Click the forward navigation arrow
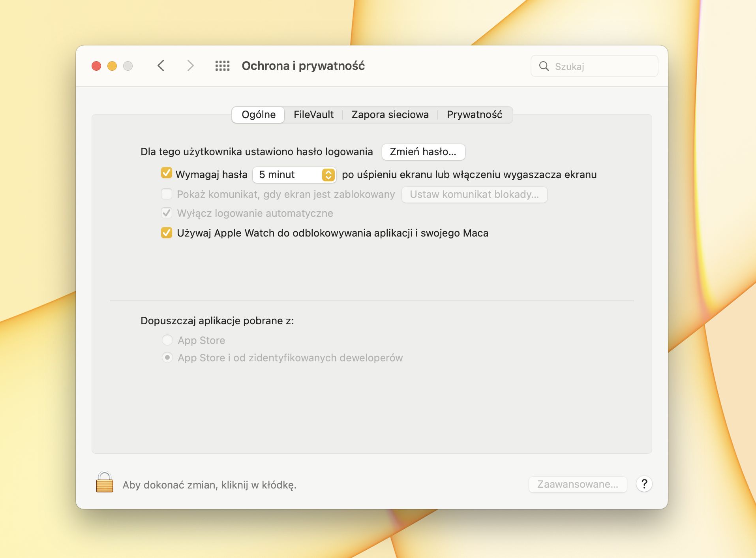Image resolution: width=756 pixels, height=558 pixels. point(191,66)
